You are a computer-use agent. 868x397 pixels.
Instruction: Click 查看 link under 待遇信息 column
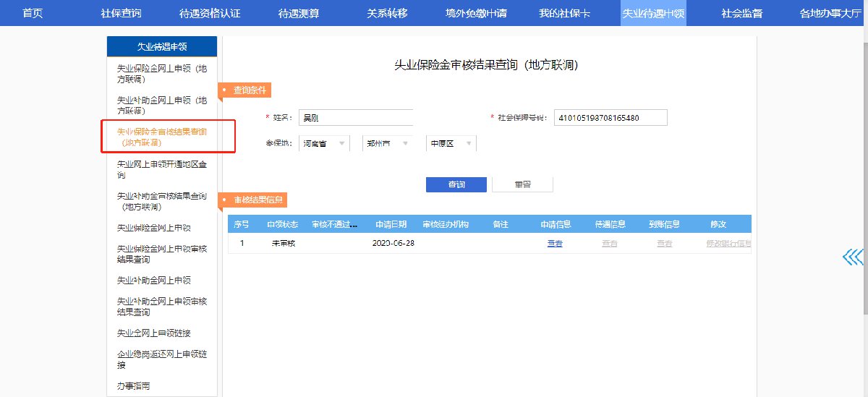610,244
